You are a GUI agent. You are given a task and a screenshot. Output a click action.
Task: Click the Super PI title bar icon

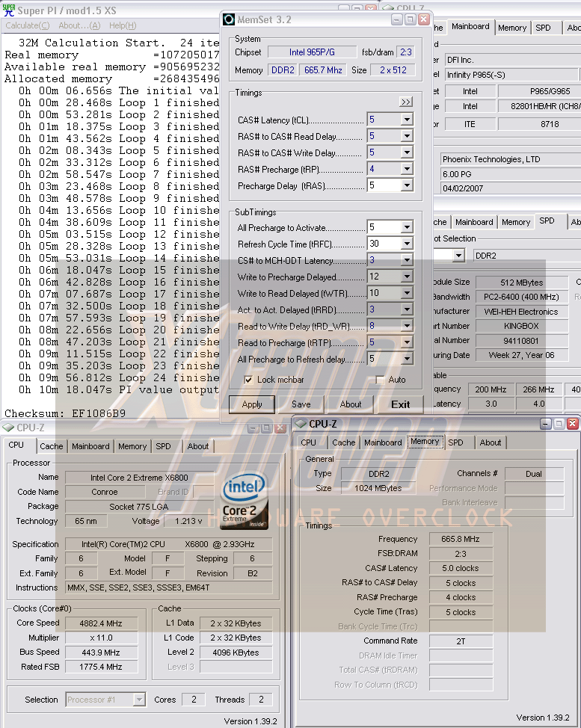9,10
